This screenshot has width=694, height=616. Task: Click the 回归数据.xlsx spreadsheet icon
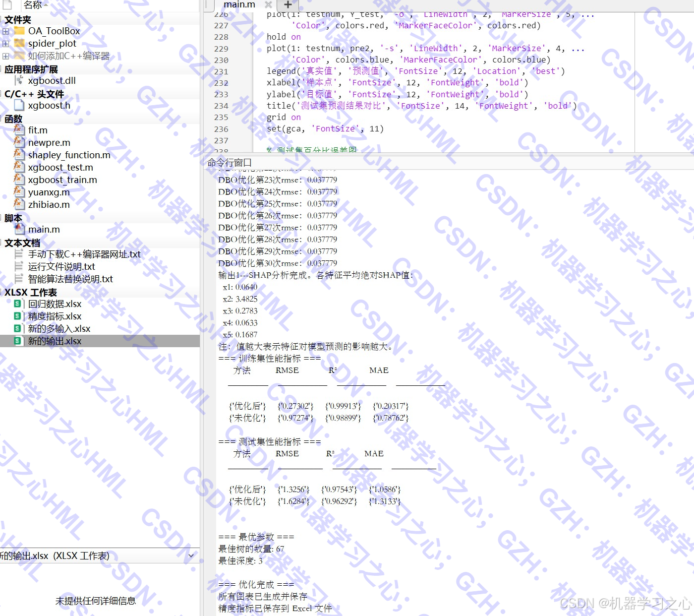[18, 304]
